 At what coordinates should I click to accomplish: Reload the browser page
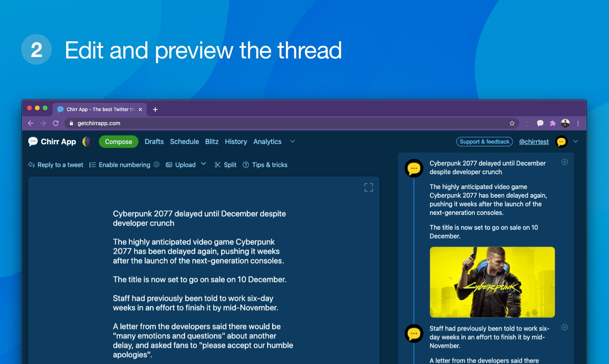pyautogui.click(x=56, y=123)
